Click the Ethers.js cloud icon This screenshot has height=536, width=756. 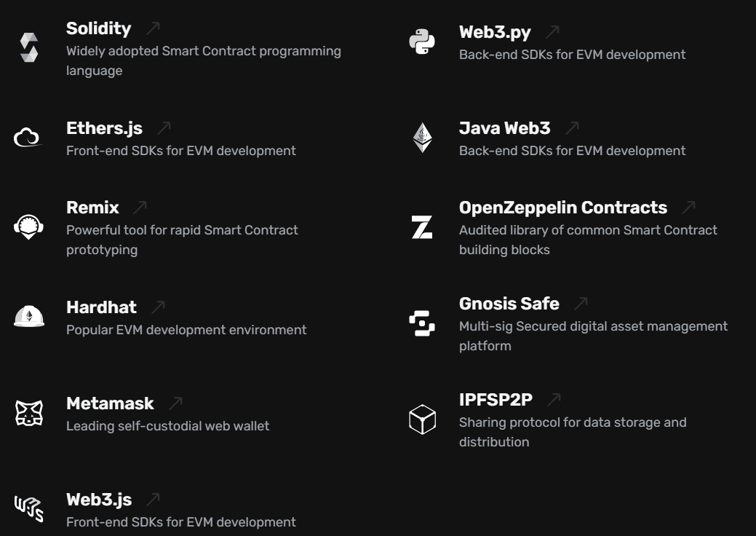point(28,135)
